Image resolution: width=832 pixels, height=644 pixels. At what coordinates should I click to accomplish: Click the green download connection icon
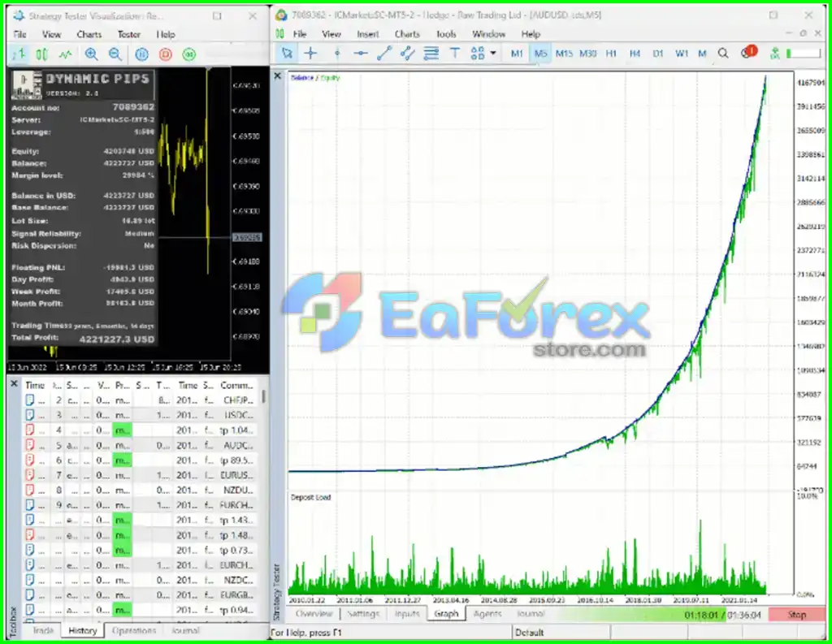(x=775, y=54)
